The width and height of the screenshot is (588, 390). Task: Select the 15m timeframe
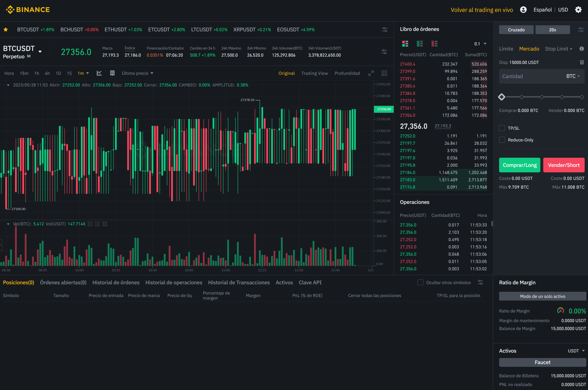coord(24,73)
